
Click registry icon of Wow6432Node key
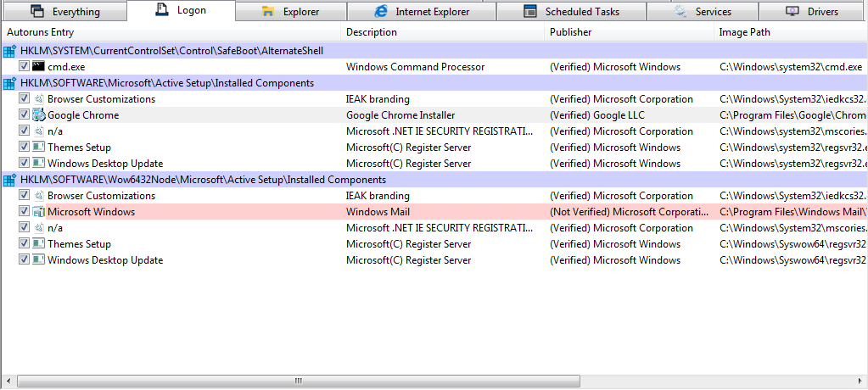[9, 181]
